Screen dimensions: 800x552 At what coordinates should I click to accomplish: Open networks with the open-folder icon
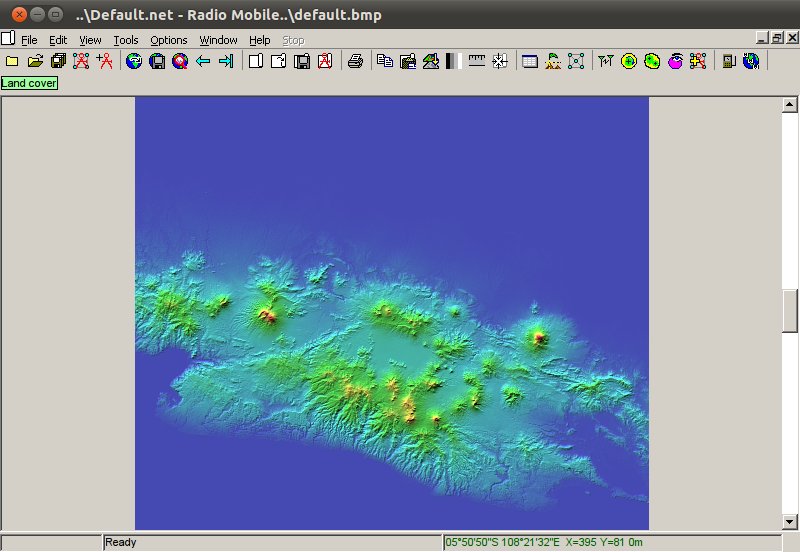pos(35,62)
